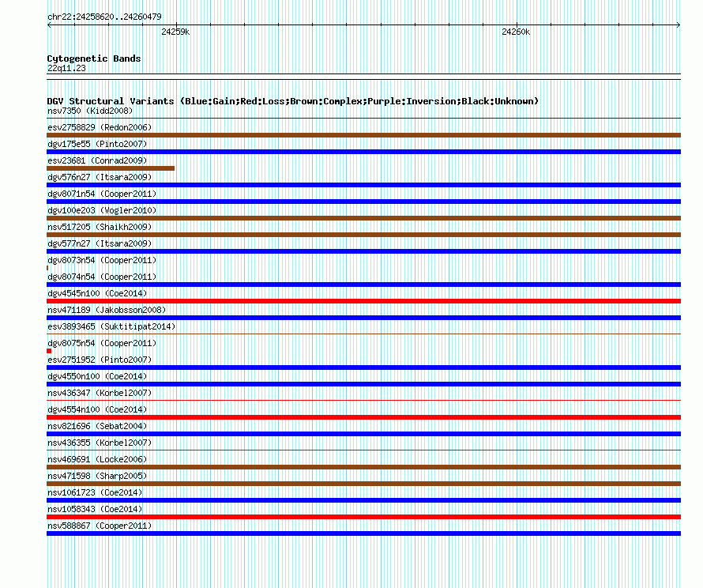The height and width of the screenshot is (588, 703).
Task: Open variant nsv7350 (Kidd2008)
Action: coord(90,111)
